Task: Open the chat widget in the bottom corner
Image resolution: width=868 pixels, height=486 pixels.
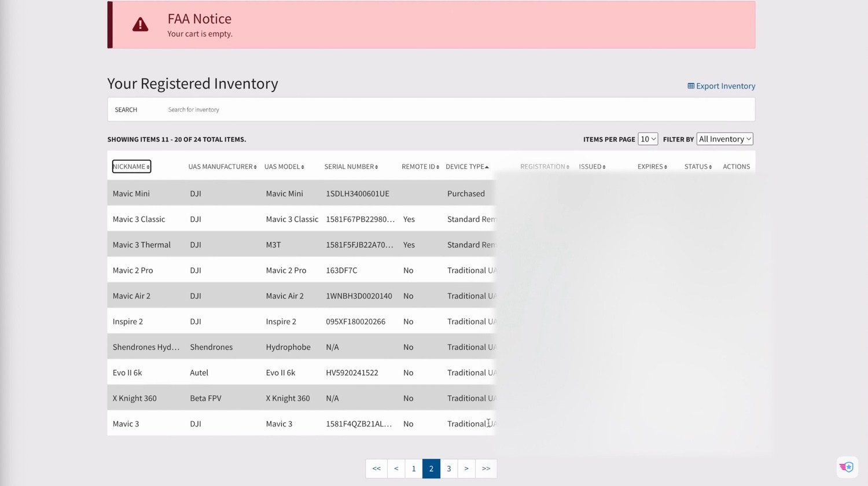Action: (847, 467)
